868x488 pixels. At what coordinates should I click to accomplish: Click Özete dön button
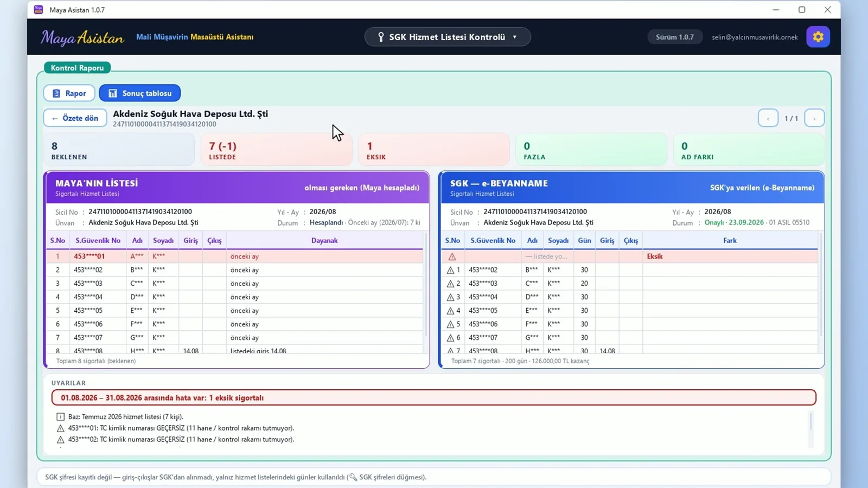[x=75, y=118]
